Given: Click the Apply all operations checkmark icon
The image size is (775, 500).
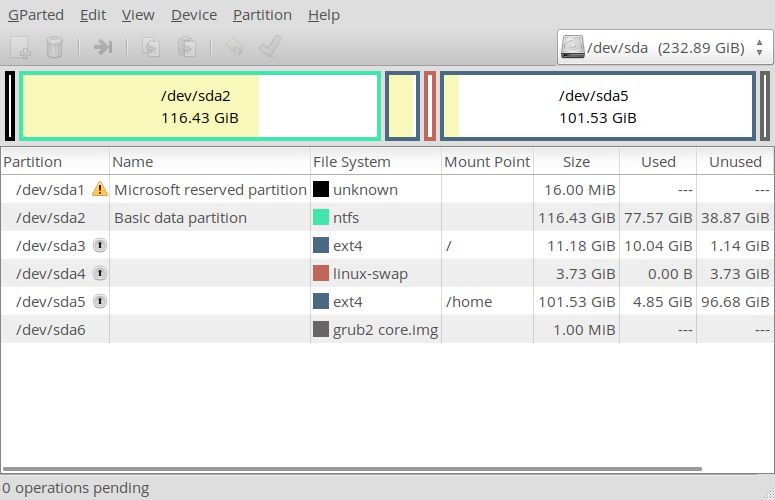Looking at the screenshot, I should tap(270, 46).
